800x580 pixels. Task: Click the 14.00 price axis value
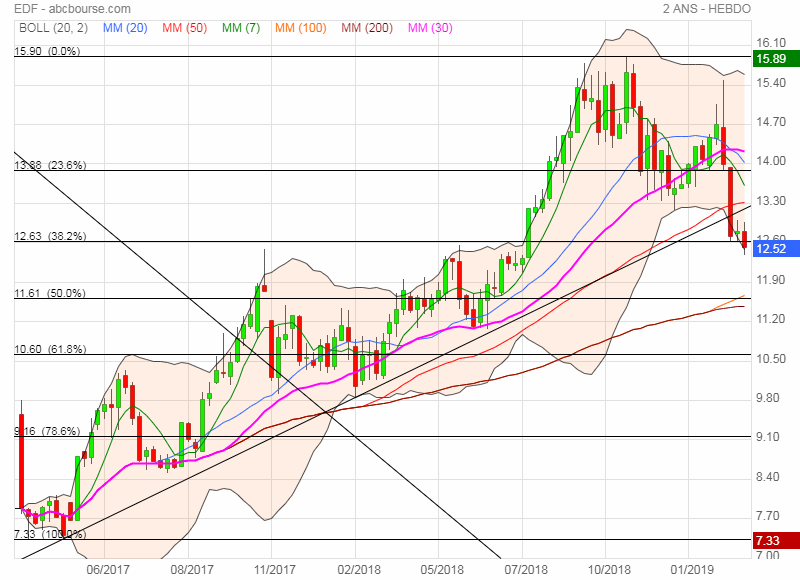[x=770, y=161]
